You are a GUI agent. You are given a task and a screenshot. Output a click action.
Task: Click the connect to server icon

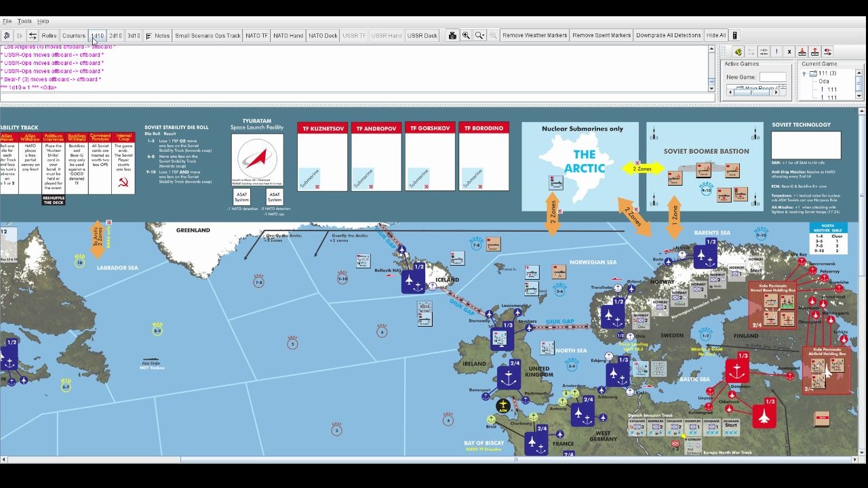pyautogui.click(x=738, y=52)
